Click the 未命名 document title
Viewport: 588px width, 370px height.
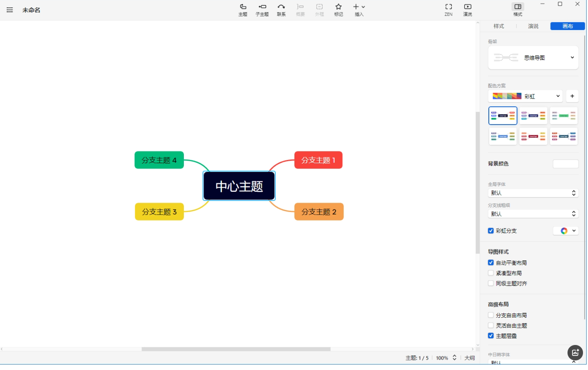pyautogui.click(x=31, y=10)
